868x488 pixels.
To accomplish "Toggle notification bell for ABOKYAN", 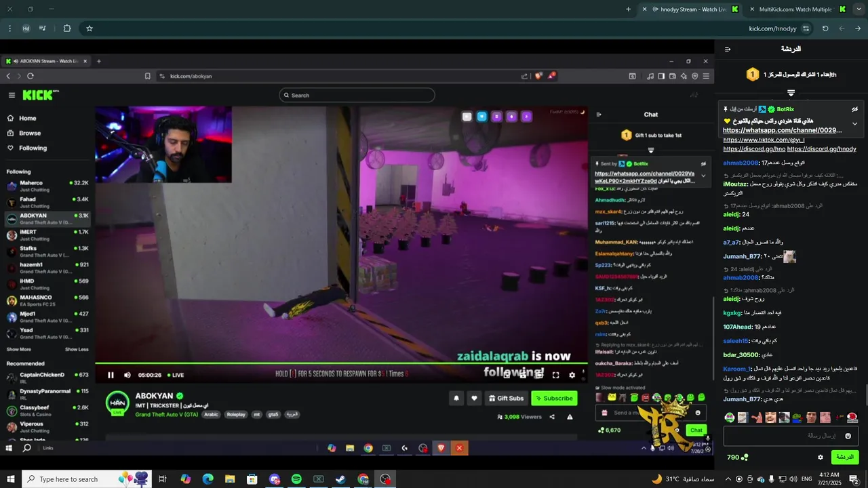I will click(x=456, y=399).
